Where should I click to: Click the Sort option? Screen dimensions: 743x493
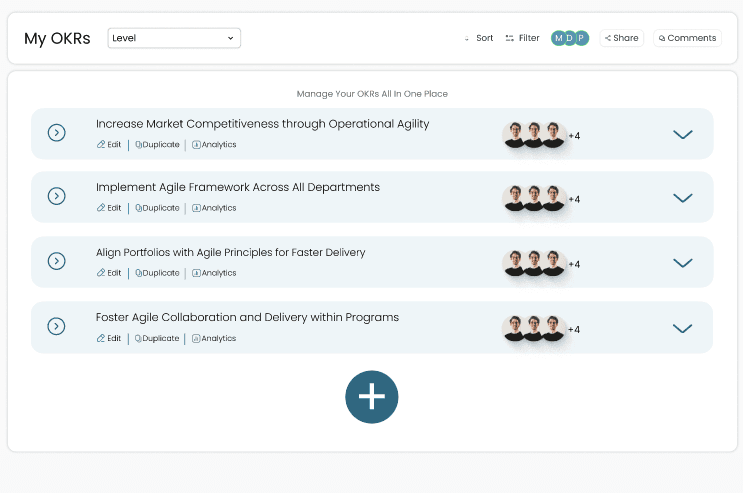point(479,38)
